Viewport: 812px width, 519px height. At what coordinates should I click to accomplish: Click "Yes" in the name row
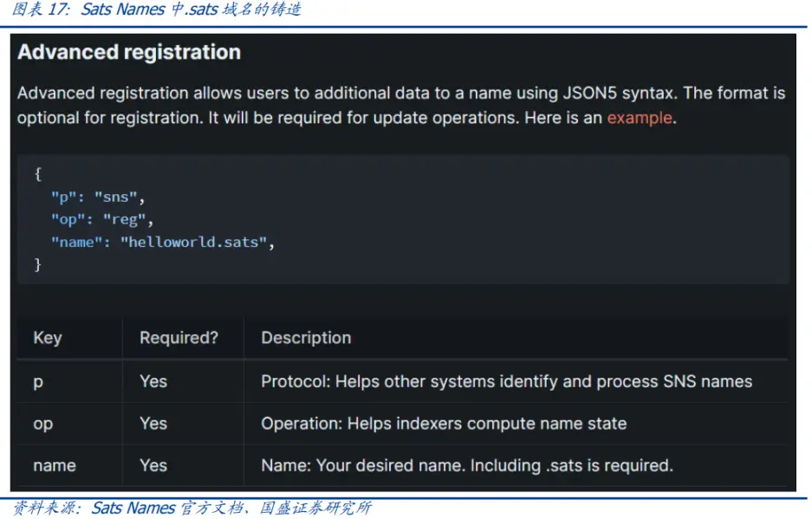tap(153, 465)
